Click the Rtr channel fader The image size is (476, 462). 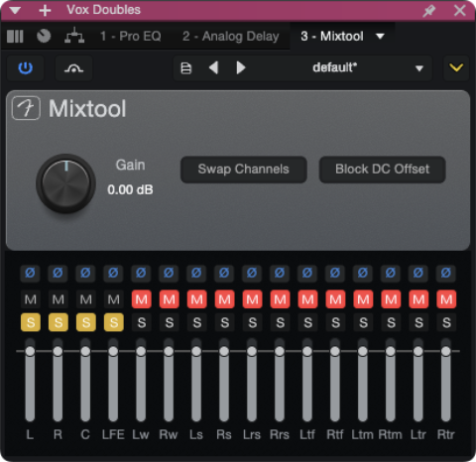[446, 380]
